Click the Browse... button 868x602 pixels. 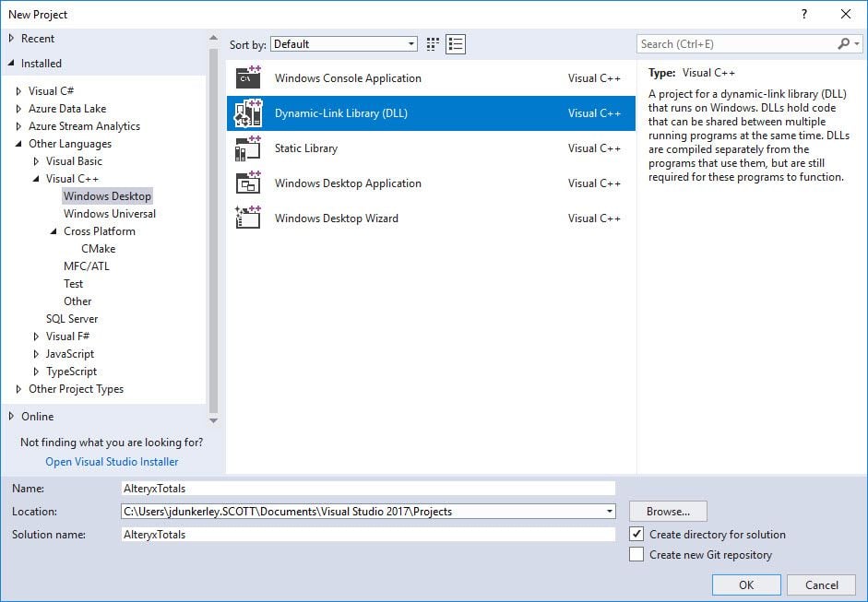click(668, 512)
